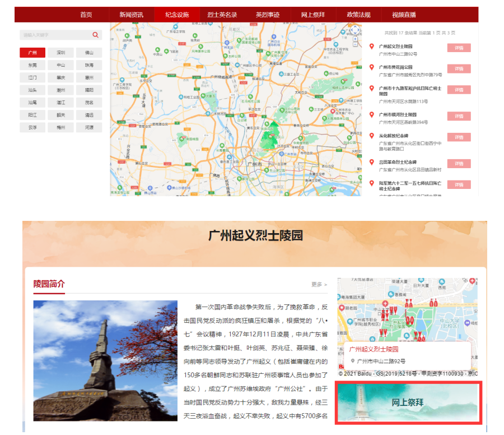Select the 广州 city filter button
Viewport: 504px width, 435px height.
[32, 53]
